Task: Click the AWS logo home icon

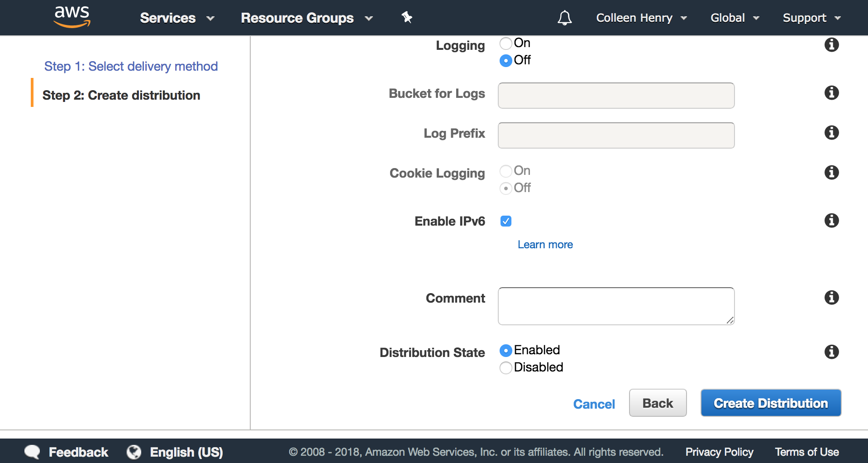Action: [x=72, y=17]
